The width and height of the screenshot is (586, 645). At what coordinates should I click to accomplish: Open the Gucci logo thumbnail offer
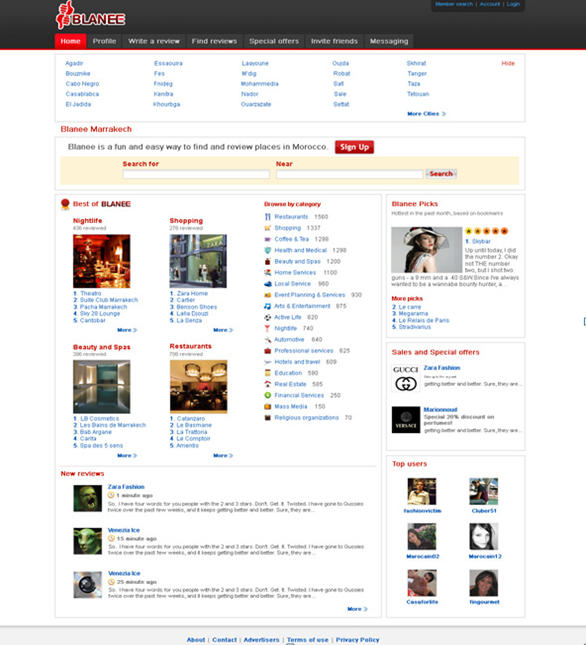[x=406, y=378]
